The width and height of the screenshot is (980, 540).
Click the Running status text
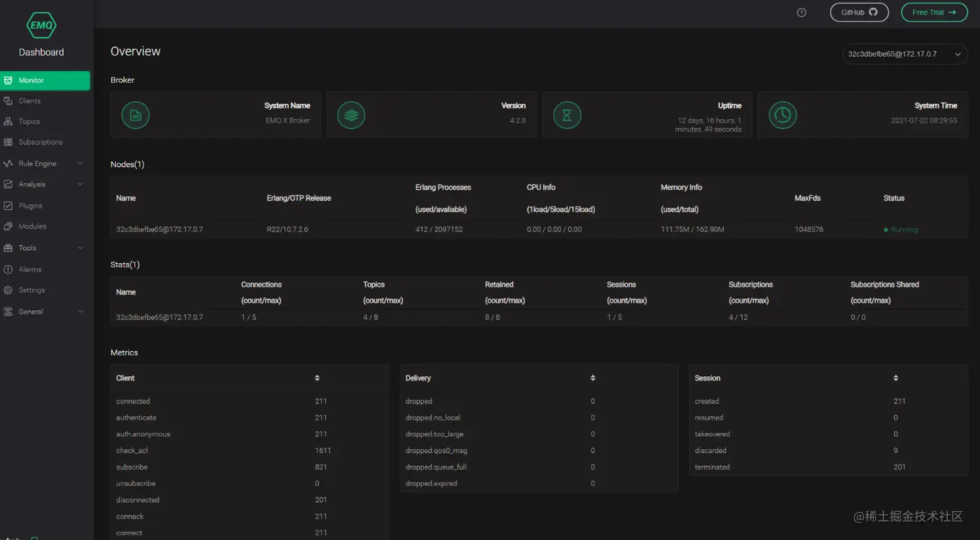[905, 230]
